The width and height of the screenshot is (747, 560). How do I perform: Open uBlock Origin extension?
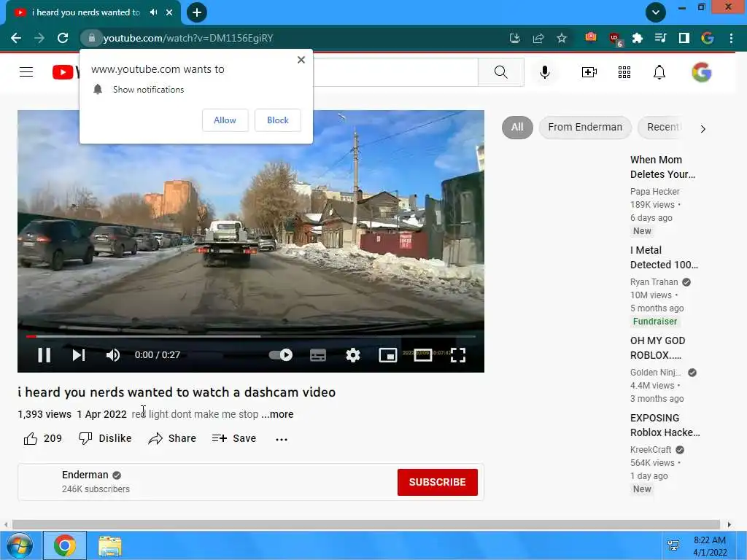click(615, 39)
